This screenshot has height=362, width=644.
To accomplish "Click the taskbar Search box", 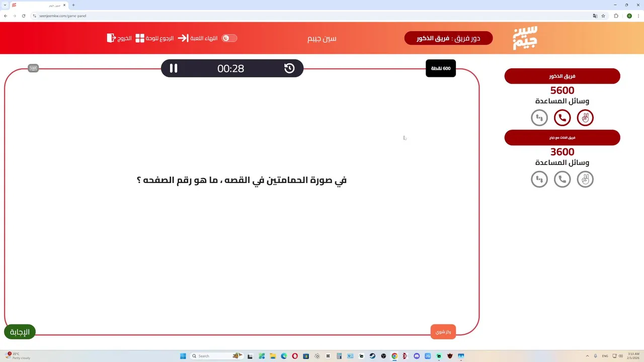I will click(x=216, y=356).
